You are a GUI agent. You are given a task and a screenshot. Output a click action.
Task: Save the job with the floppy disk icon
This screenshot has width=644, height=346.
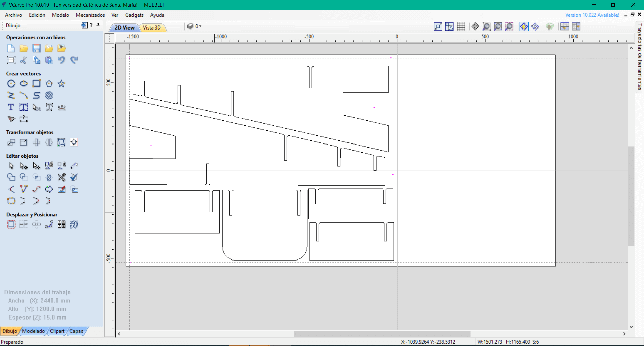[36, 48]
